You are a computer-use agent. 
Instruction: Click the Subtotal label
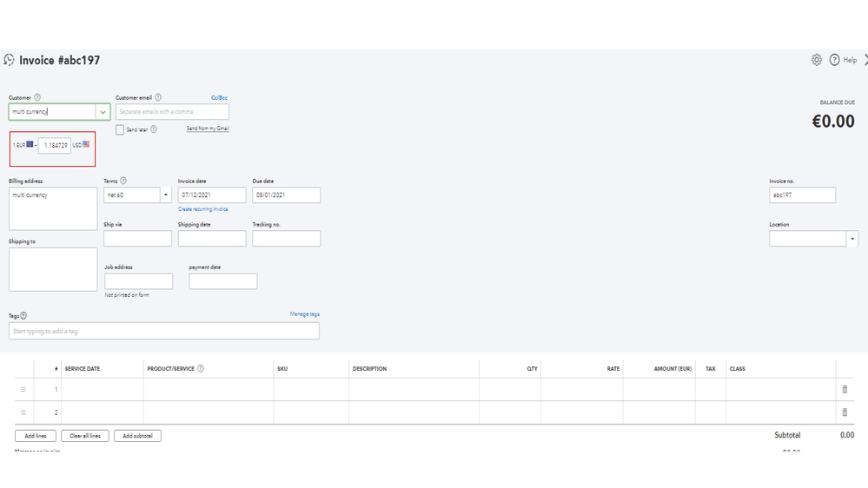point(787,435)
